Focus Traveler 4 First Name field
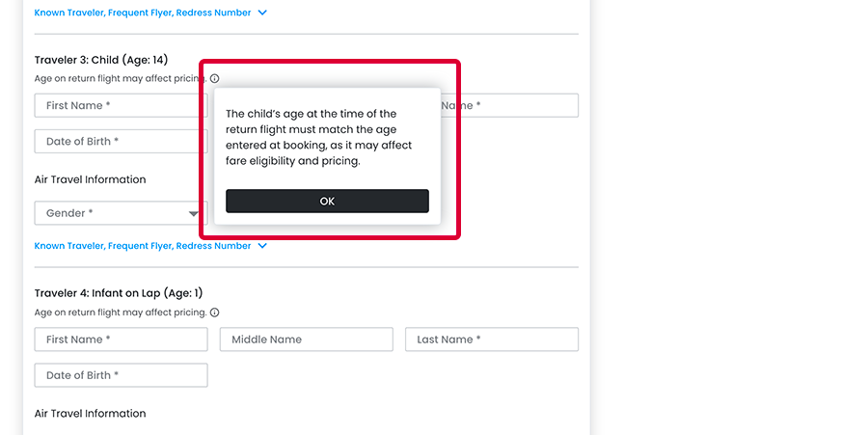The height and width of the screenshot is (435, 868). pos(121,340)
